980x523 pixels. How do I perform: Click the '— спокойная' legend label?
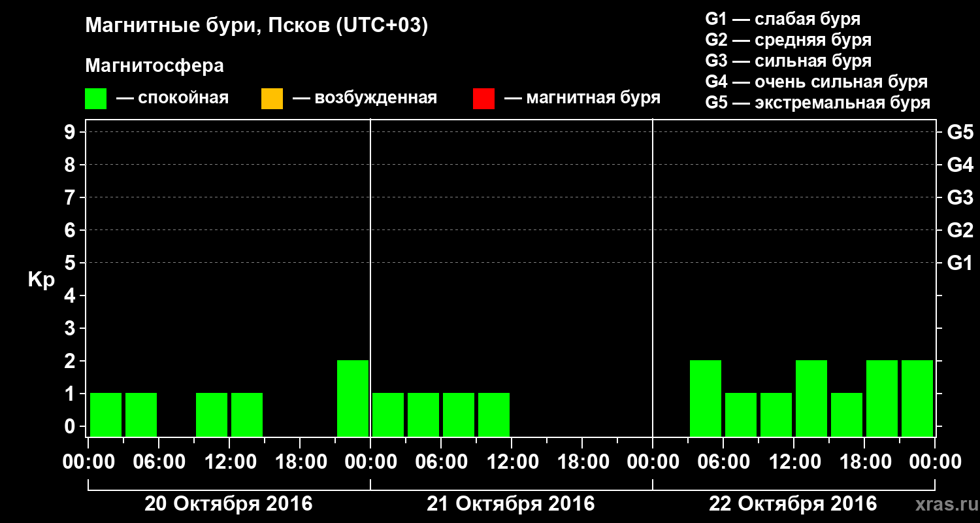(x=172, y=98)
